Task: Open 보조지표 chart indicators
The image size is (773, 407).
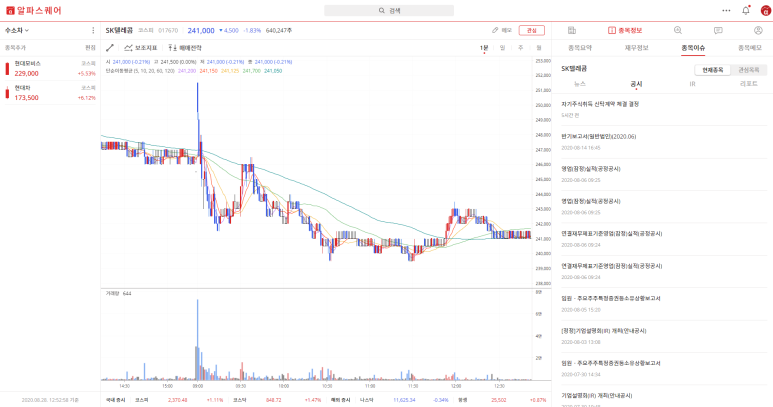Action: [141, 48]
